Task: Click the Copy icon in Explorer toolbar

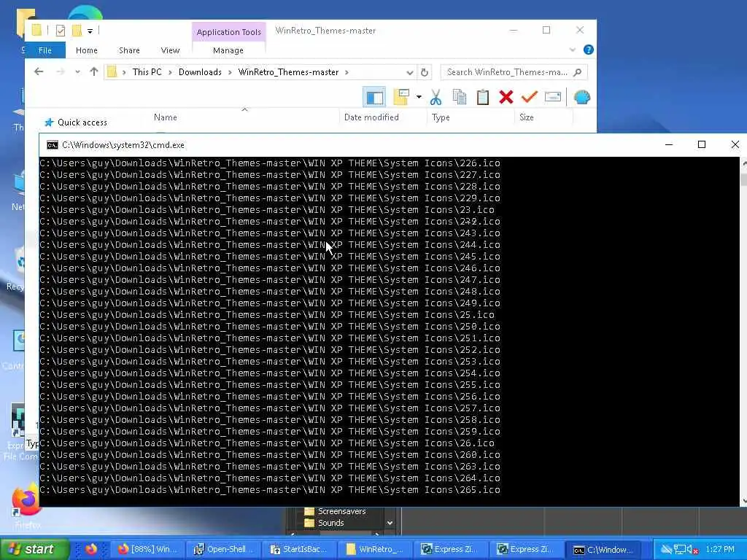Action: coord(460,97)
